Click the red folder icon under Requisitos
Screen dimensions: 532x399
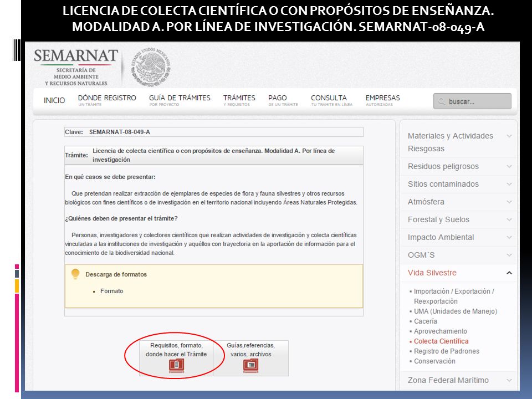pos(176,365)
